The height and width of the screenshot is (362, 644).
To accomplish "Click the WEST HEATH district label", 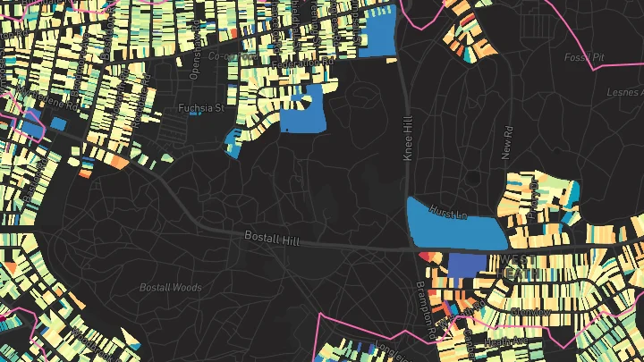I will tap(517, 266).
